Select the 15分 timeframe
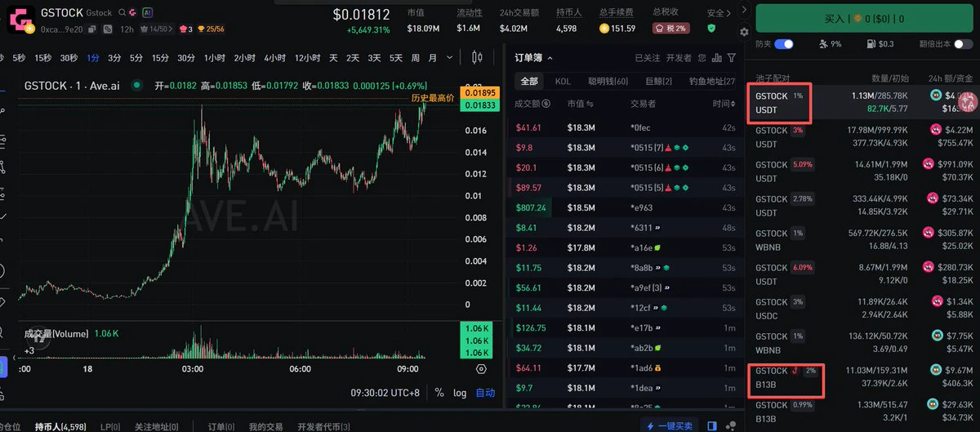 coord(161,58)
